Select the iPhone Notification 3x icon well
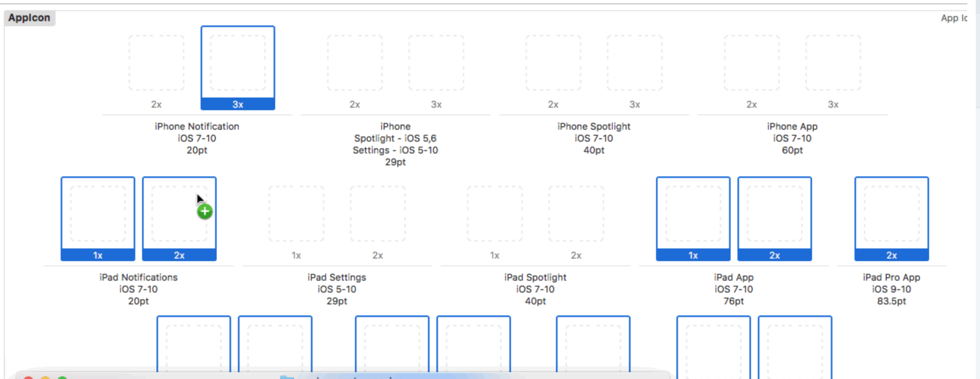The image size is (980, 379). (x=238, y=64)
